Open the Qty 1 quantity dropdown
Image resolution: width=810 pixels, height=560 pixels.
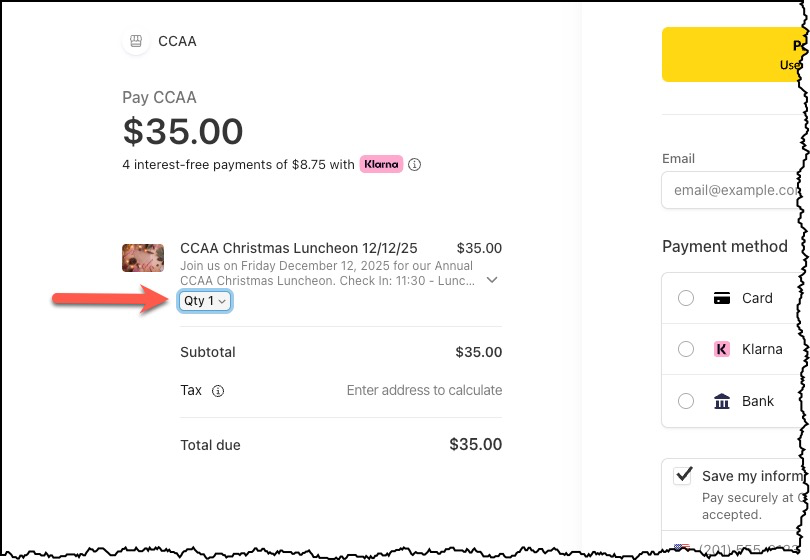click(206, 301)
